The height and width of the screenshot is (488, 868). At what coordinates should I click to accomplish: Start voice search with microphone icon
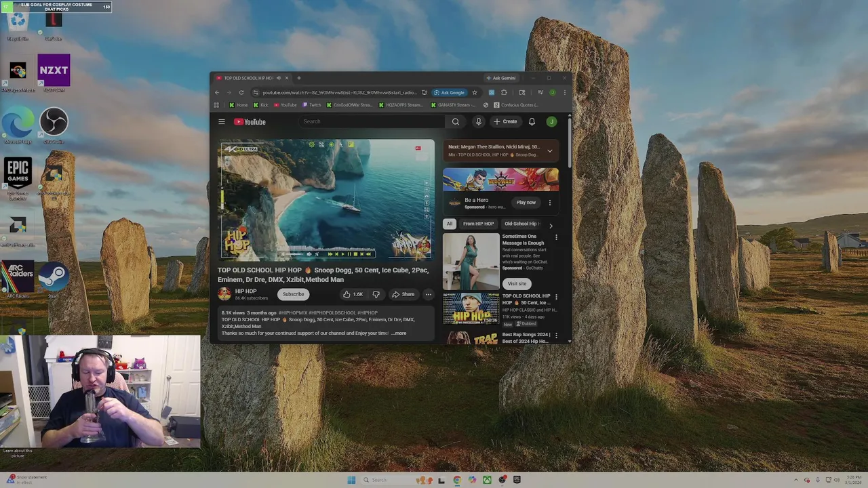478,121
